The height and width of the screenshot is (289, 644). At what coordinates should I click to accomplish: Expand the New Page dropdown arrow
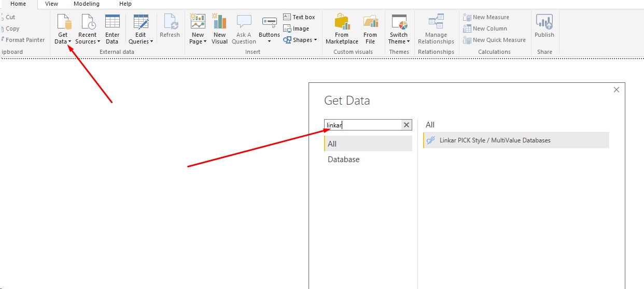205,42
